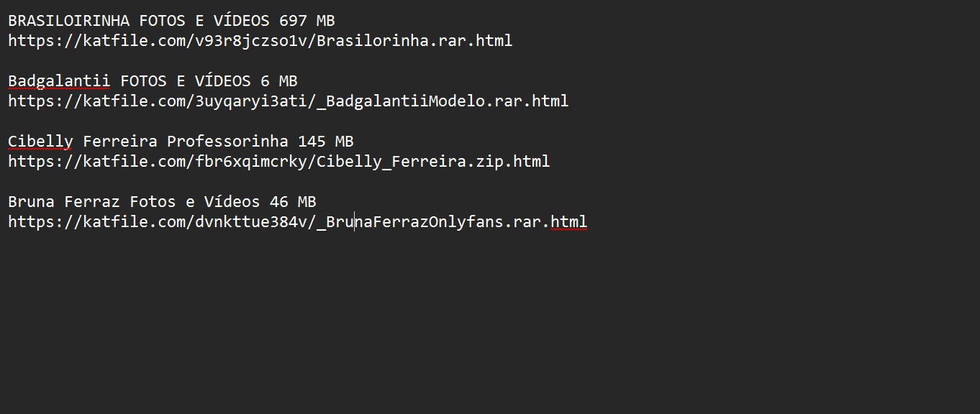Click the misspelled word Badgalantii
This screenshot has height=414, width=980.
tap(59, 81)
